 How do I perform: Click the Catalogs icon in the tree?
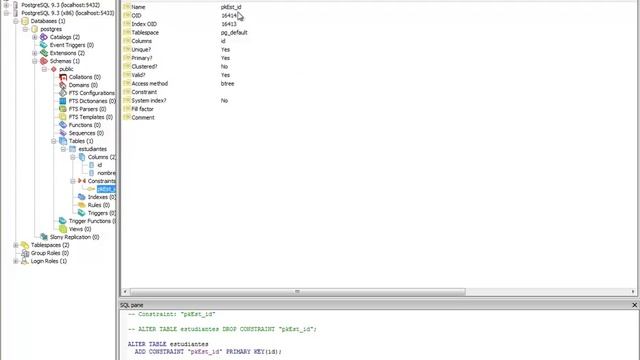click(44, 37)
